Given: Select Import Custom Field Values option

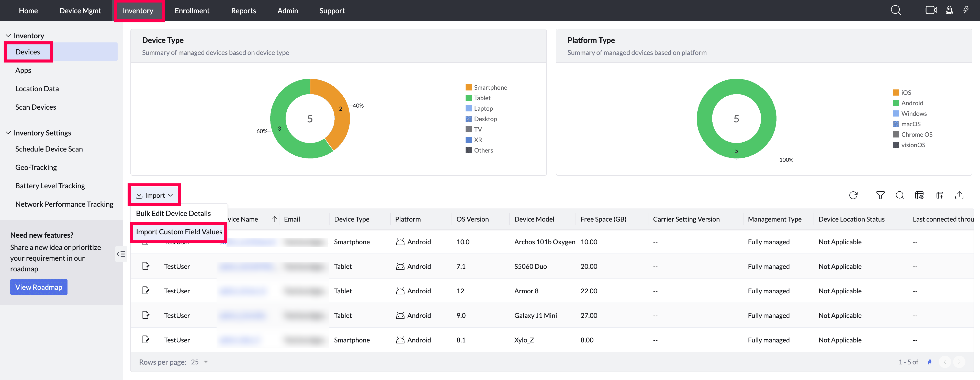Looking at the screenshot, I should (x=179, y=232).
